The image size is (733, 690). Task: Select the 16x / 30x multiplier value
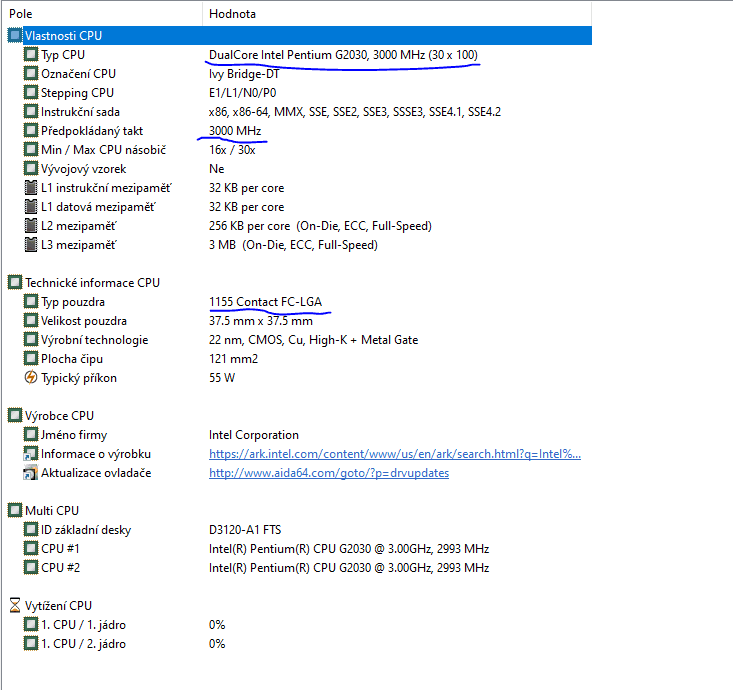232,150
